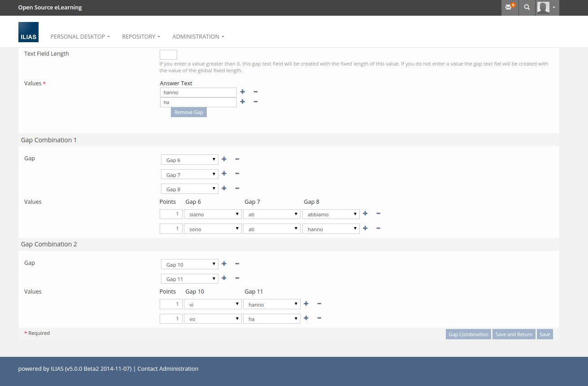Remove the Gap 8 selector row

(237, 189)
